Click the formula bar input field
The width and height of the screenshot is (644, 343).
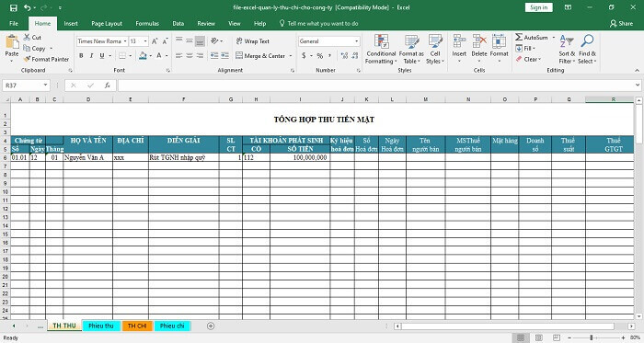click(375, 86)
